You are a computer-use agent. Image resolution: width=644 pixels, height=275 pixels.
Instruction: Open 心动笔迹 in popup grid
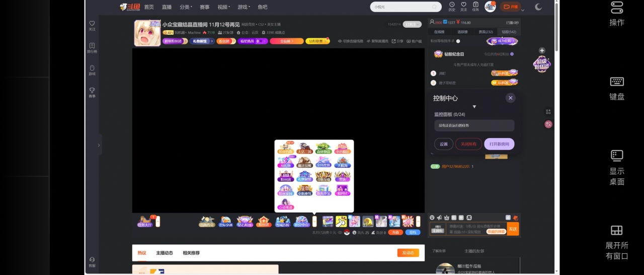(285, 204)
